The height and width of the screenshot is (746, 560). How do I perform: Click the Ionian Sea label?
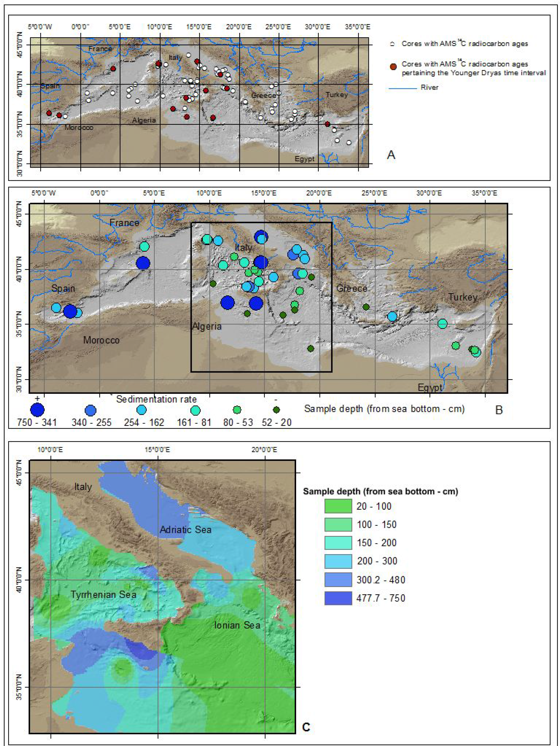(237, 625)
